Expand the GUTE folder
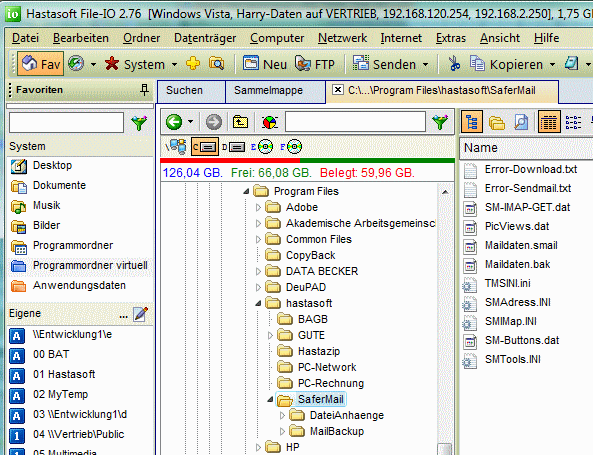Screen dimensions: 593x455 [x=270, y=335]
